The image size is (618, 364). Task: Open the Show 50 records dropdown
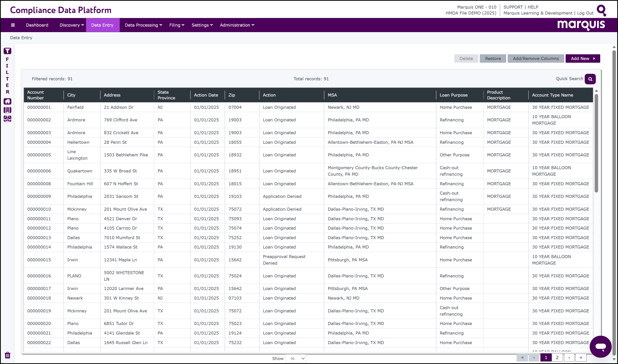(x=296, y=358)
